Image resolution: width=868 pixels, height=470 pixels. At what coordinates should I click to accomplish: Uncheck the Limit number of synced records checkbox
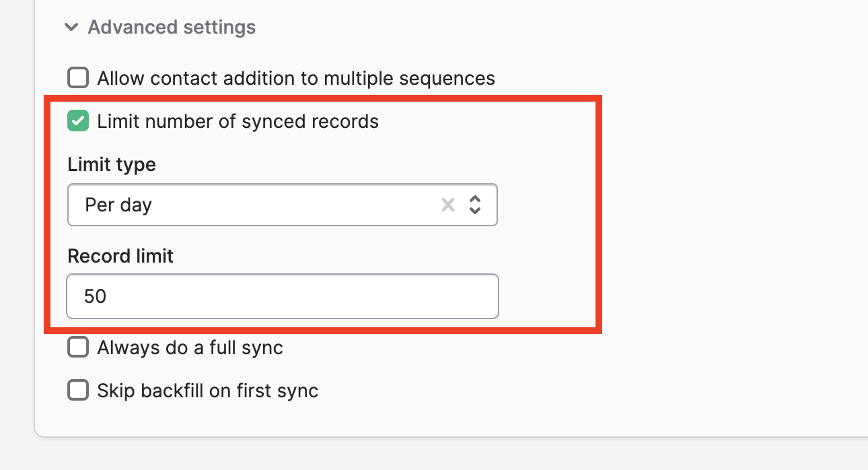[78, 121]
